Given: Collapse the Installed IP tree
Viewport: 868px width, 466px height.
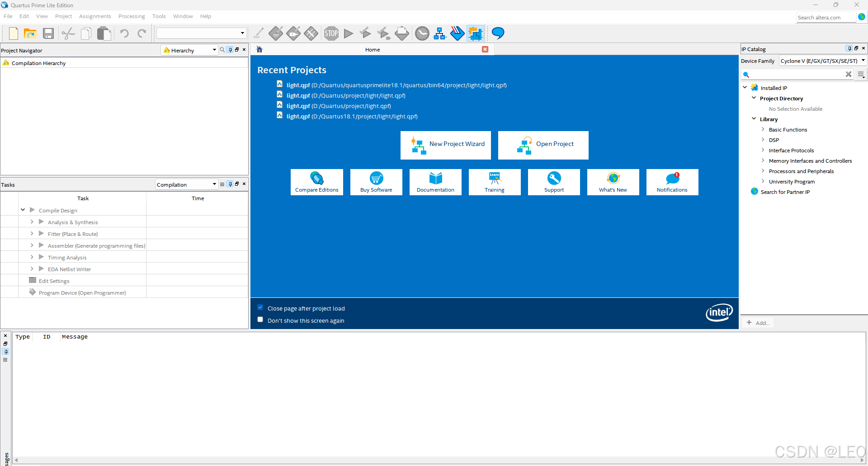Looking at the screenshot, I should (745, 87).
